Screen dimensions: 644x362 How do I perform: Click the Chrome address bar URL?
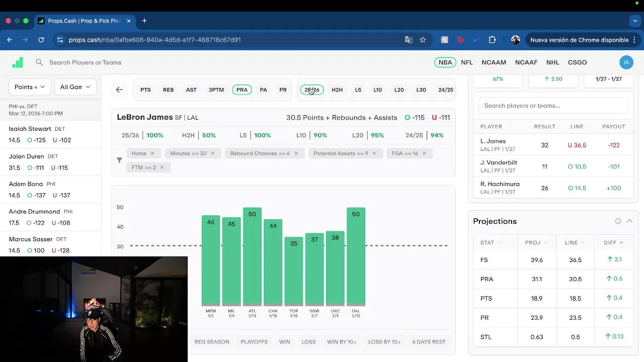[154, 40]
